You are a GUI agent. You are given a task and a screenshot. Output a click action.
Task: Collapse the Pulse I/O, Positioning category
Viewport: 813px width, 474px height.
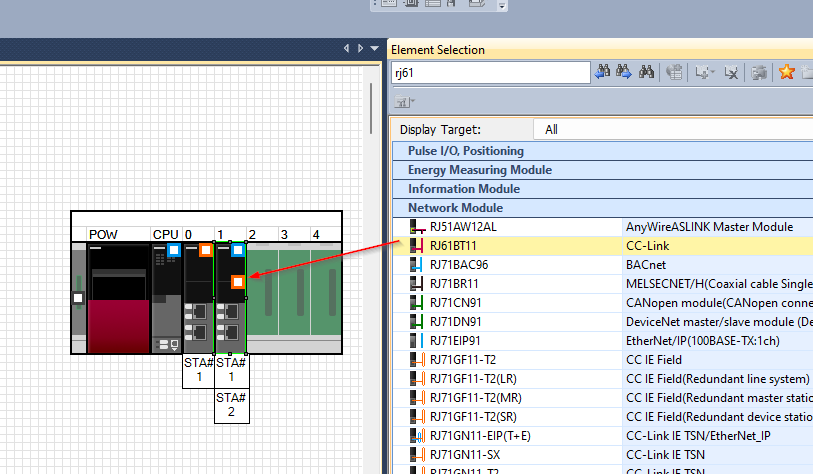(x=602, y=151)
